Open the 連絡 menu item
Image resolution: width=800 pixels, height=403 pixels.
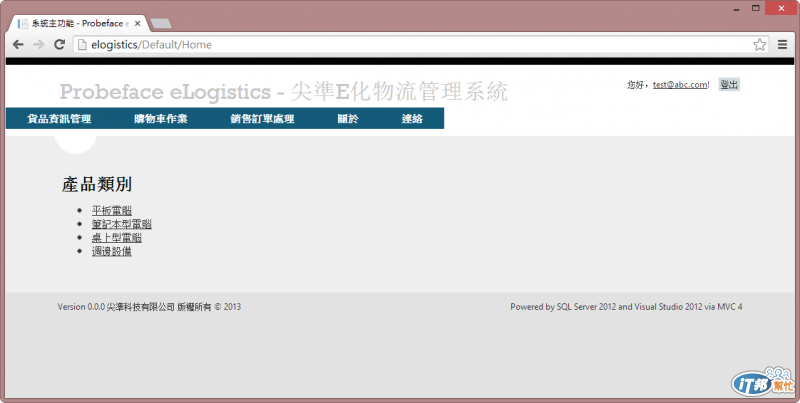click(x=412, y=119)
